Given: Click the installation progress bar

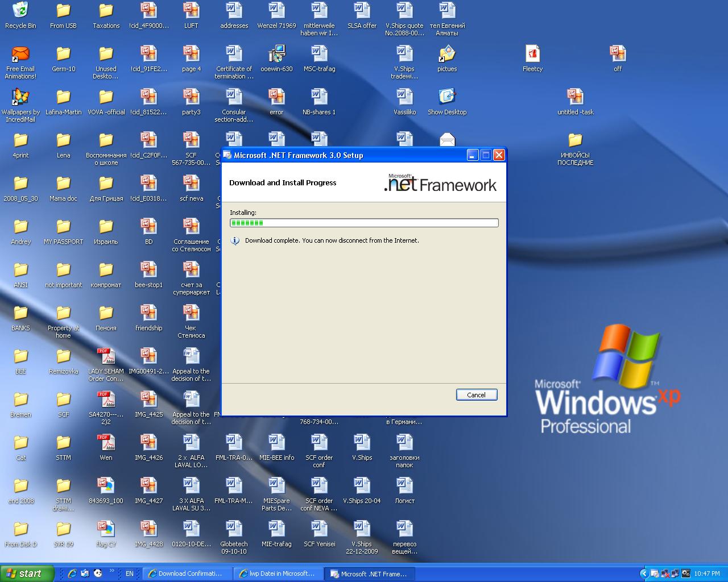Looking at the screenshot, I should click(364, 223).
